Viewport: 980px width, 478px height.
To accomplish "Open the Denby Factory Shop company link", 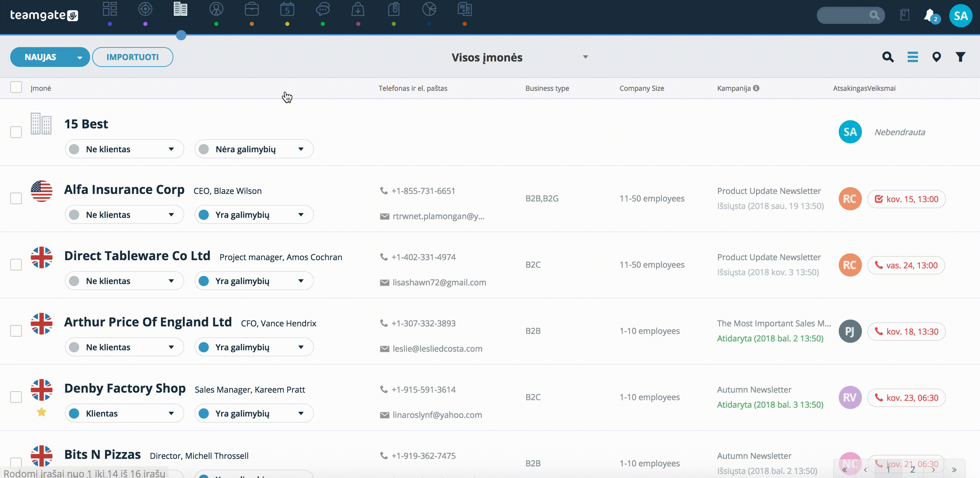I will click(125, 388).
